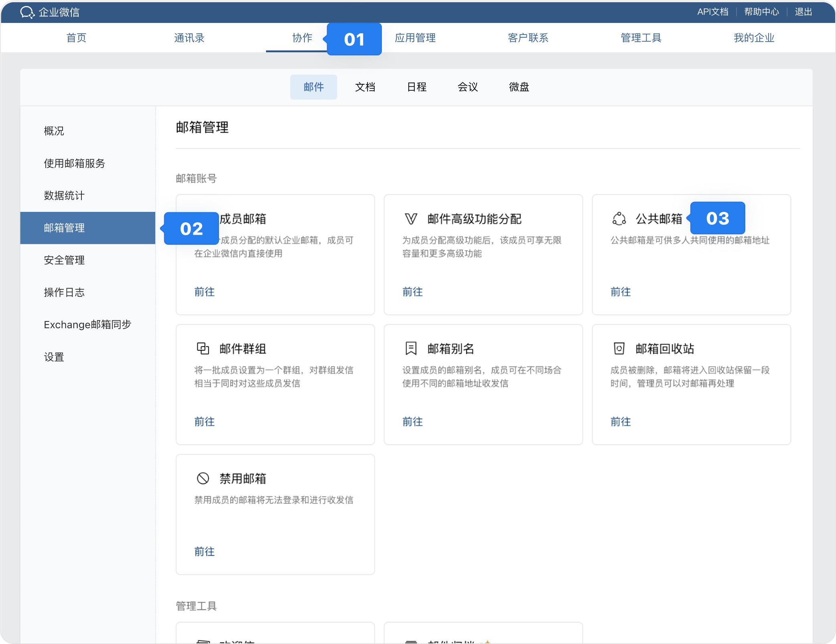This screenshot has height=644, width=836.
Task: Click 前往 under 禁用邮箱 card
Action: 205,552
